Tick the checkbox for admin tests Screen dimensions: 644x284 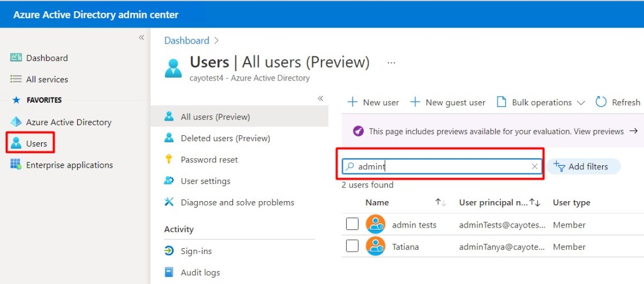[x=352, y=224]
